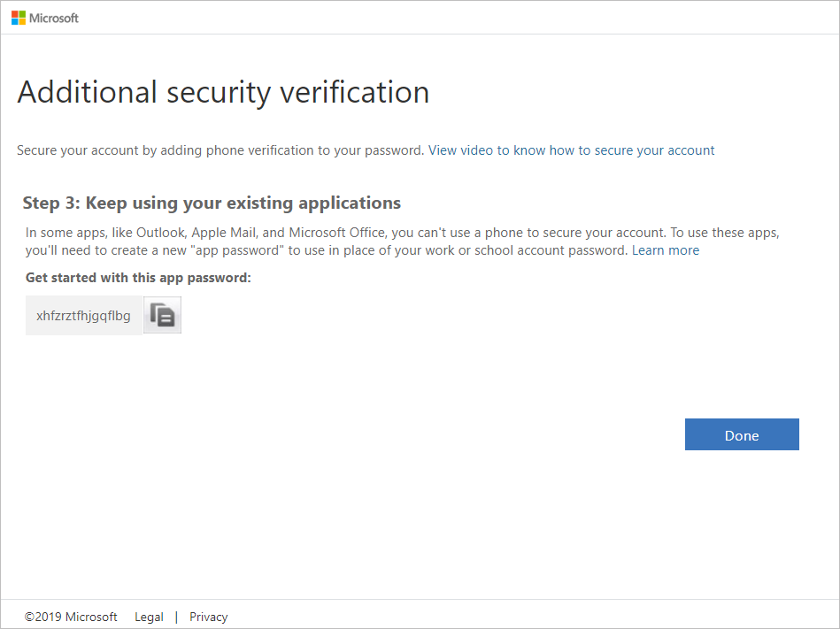This screenshot has height=629, width=840.
Task: Click 'Keep using your existing applications' text
Action: tap(243, 203)
